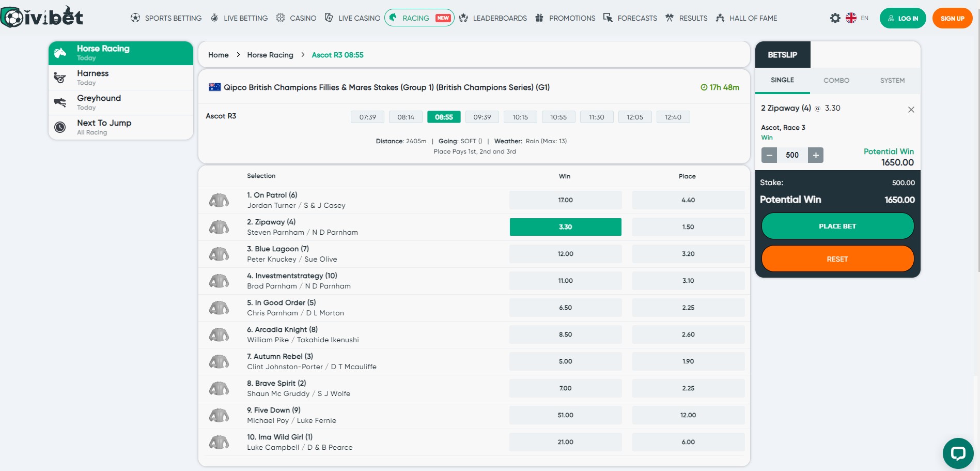
Task: Select Five Down win odds 51.00
Action: (566, 415)
